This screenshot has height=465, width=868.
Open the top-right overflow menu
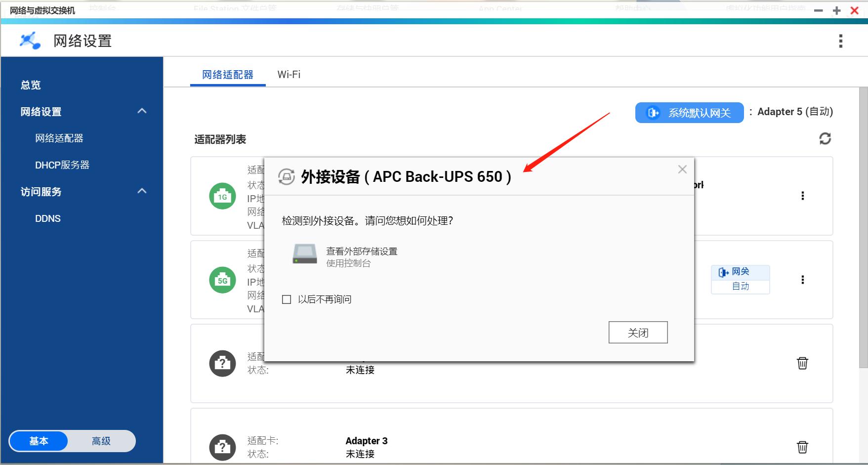(x=840, y=42)
